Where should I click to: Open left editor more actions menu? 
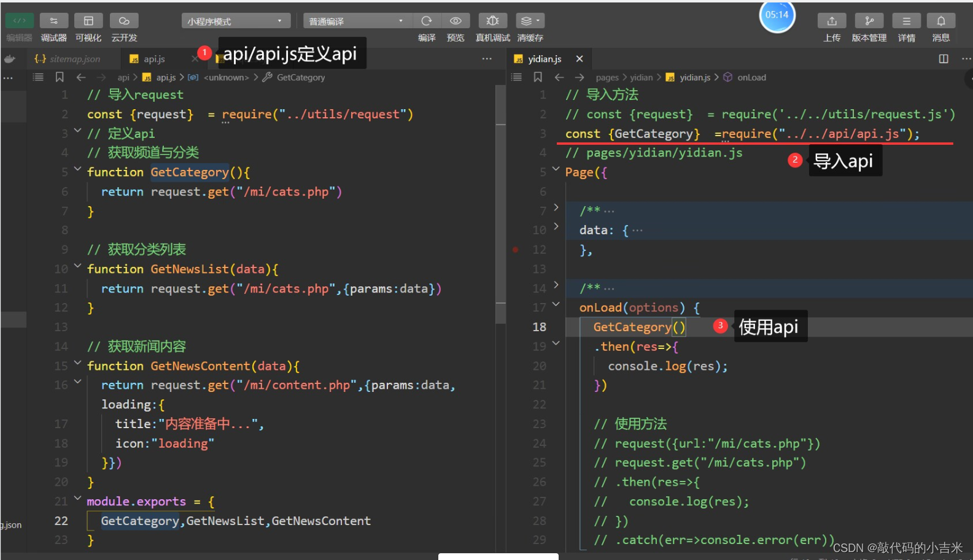point(487,59)
